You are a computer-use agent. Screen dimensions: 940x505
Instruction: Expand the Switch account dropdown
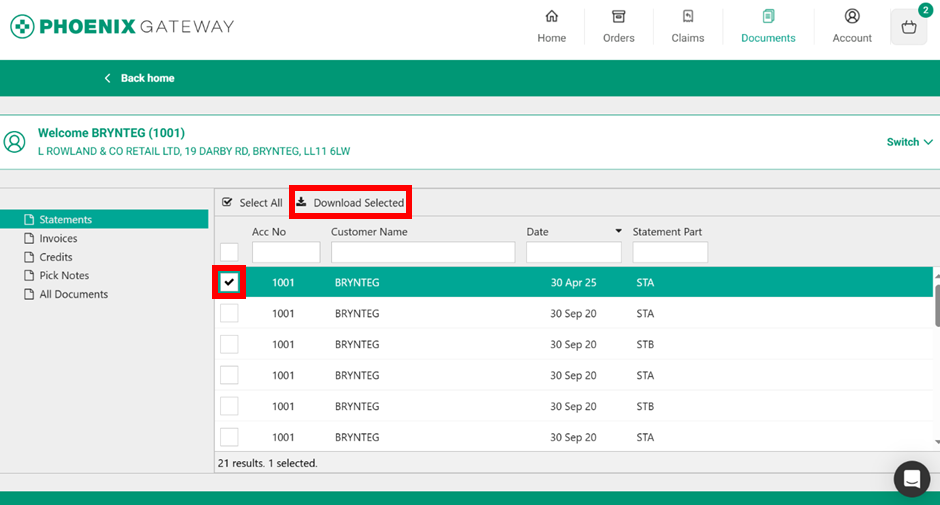pyautogui.click(x=909, y=142)
